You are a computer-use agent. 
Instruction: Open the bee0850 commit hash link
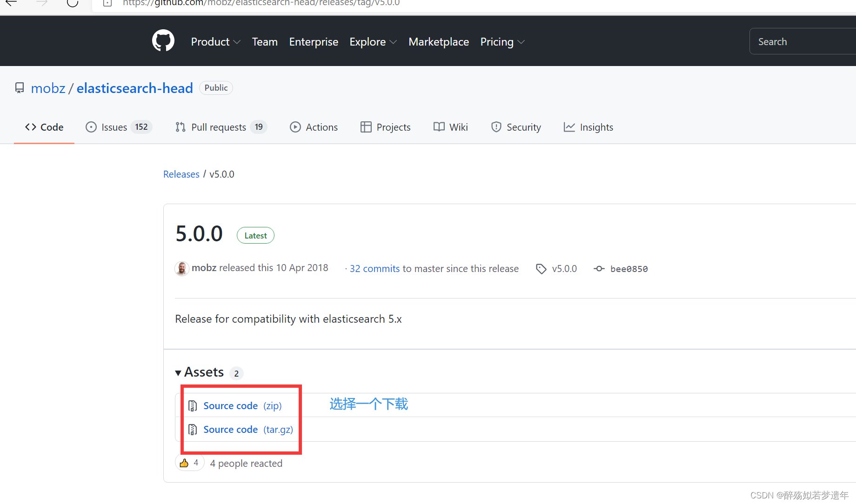(629, 269)
